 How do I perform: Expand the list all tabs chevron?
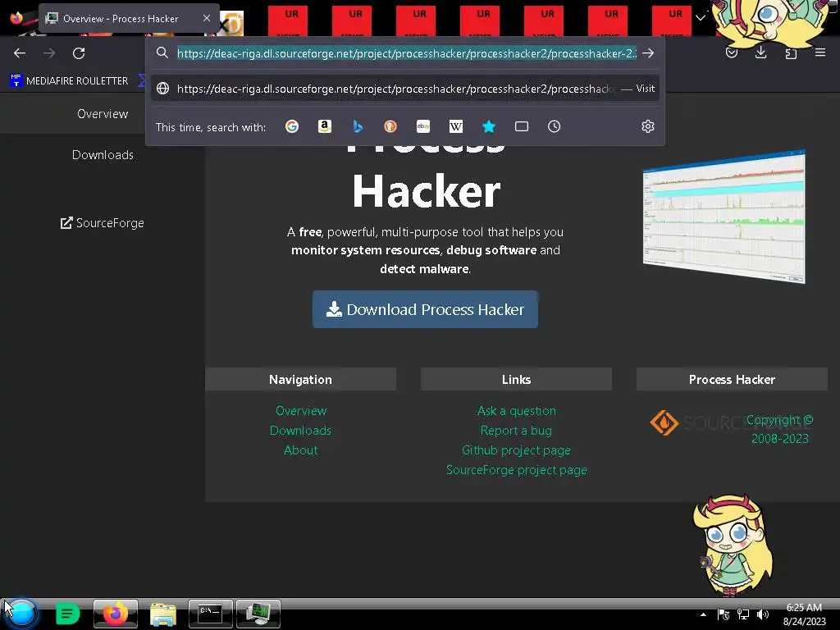pyautogui.click(x=701, y=18)
